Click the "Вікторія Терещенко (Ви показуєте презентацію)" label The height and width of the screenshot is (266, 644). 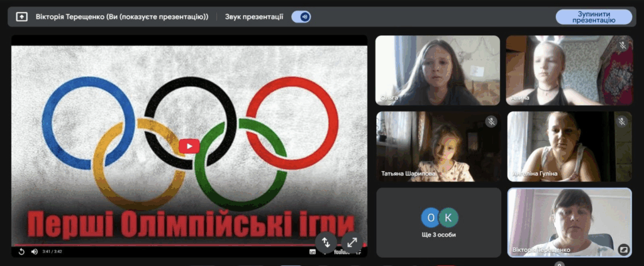point(122,17)
